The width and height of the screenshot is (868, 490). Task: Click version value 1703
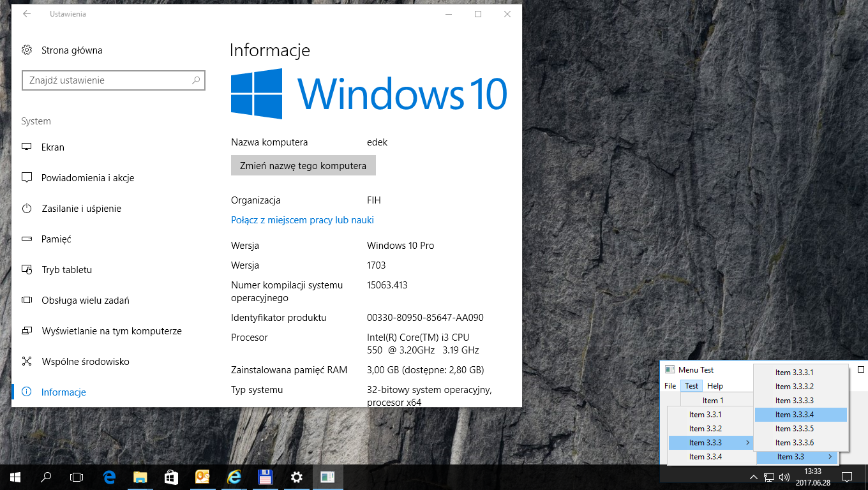pos(377,265)
